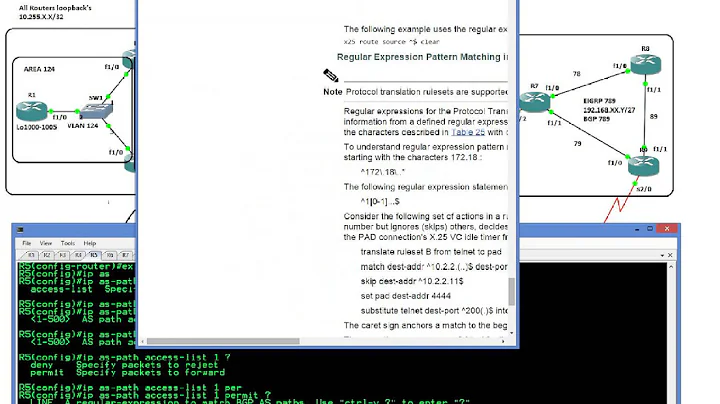Click the 'AREA 124' label in the topology

point(39,69)
